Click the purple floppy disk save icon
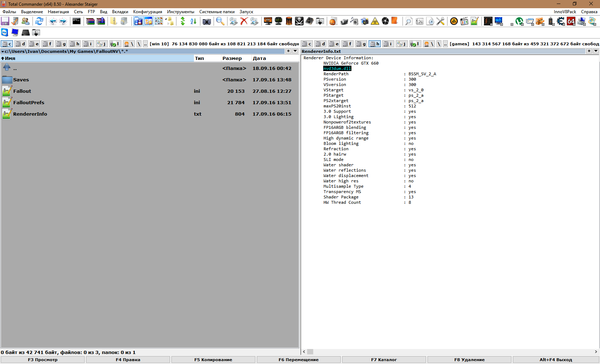Viewport: 600px width, 364px height. point(5,21)
